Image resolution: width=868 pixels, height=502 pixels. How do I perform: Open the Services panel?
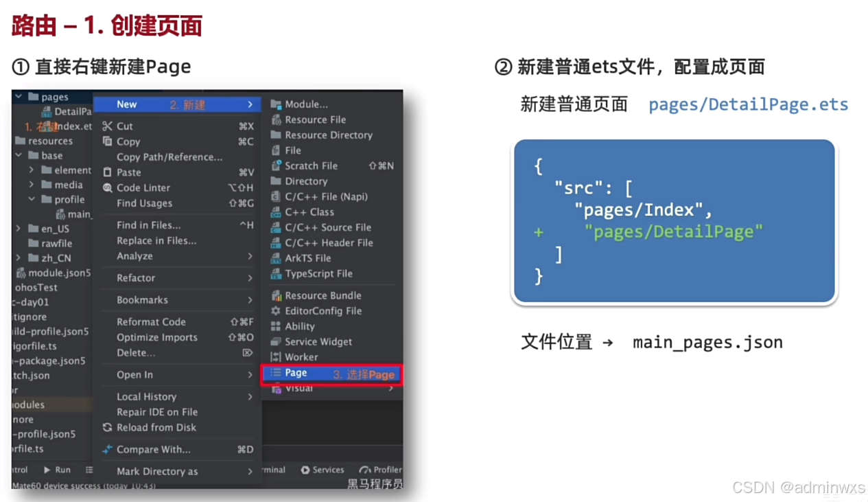322,470
